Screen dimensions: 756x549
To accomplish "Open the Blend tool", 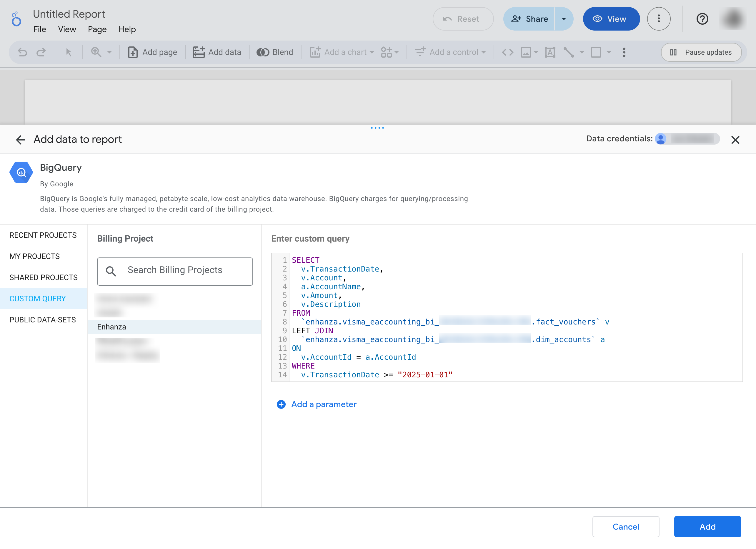I will click(275, 52).
